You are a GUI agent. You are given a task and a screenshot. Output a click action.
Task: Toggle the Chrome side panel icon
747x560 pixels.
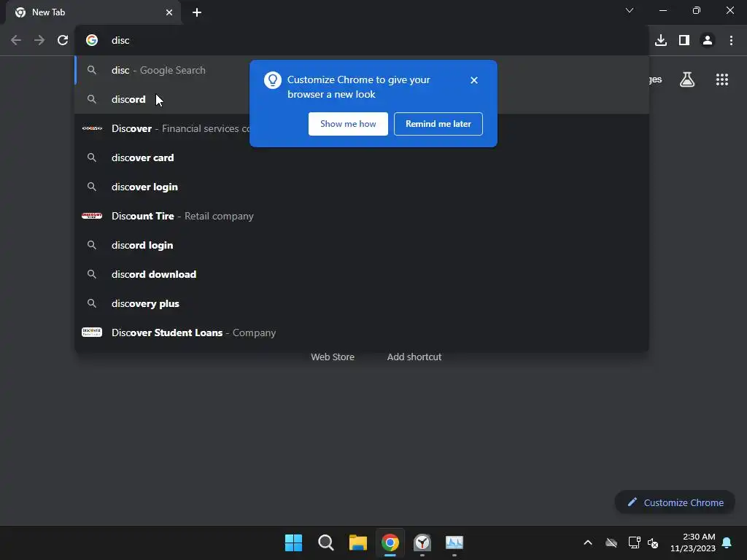(684, 40)
